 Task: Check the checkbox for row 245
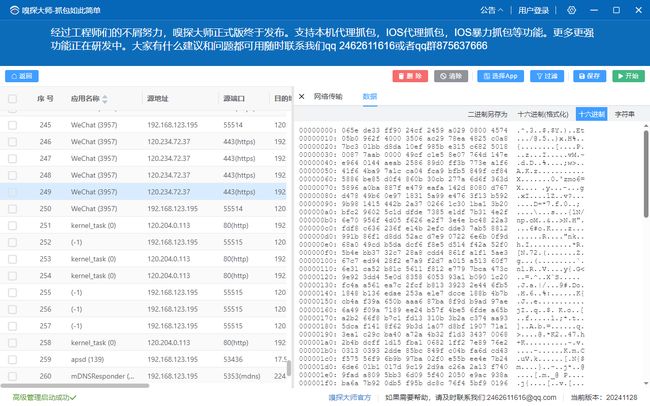[x=12, y=125]
